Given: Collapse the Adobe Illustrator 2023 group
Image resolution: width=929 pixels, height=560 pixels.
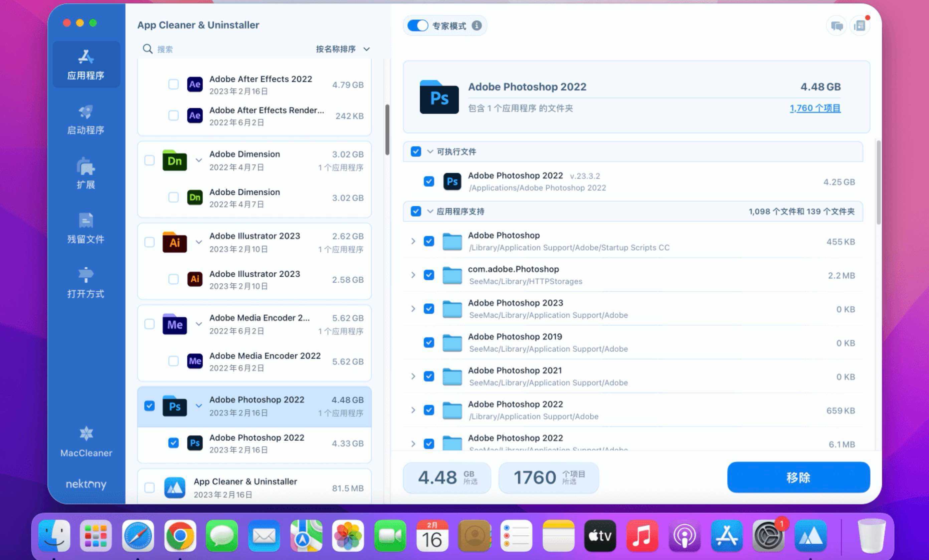Looking at the screenshot, I should (199, 242).
